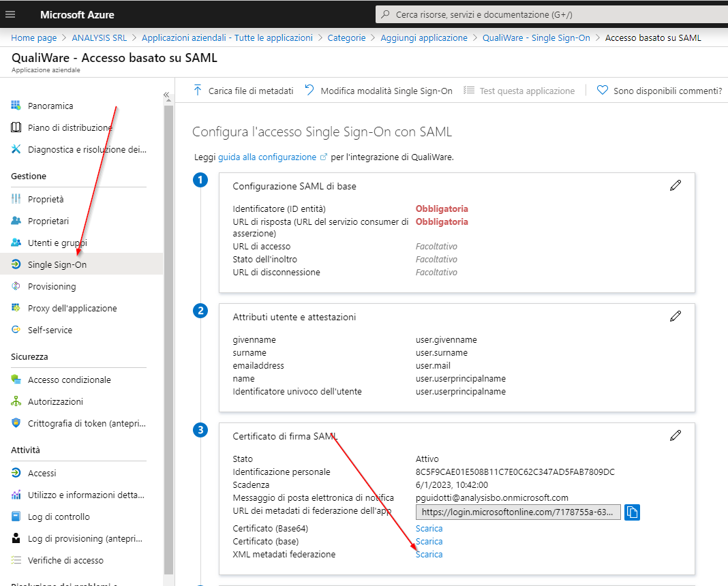Download the Certificato (Base64) via Scarica

click(429, 528)
